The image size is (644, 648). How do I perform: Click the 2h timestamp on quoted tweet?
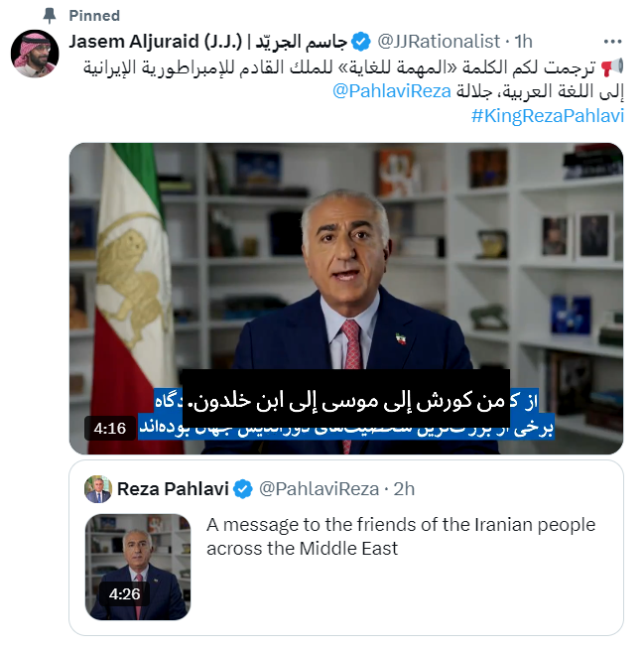point(404,489)
